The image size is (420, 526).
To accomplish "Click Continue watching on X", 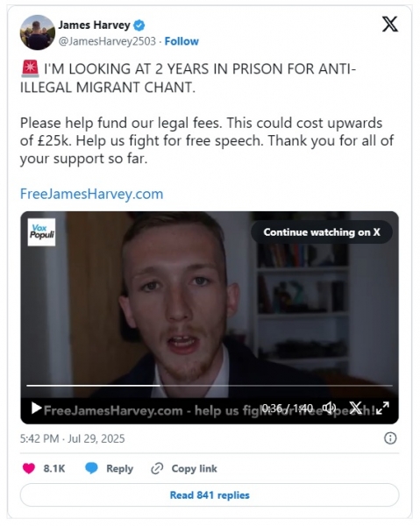I will click(322, 232).
